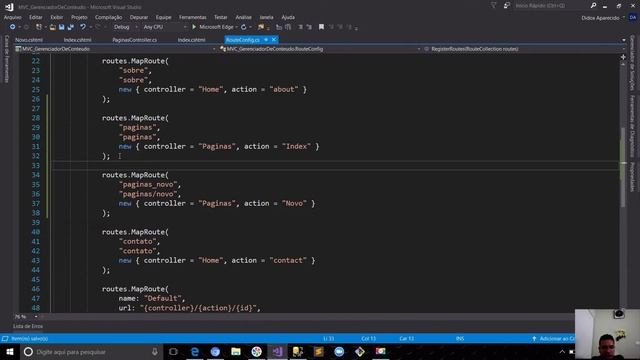Open the Ajuda menu

tap(288, 17)
